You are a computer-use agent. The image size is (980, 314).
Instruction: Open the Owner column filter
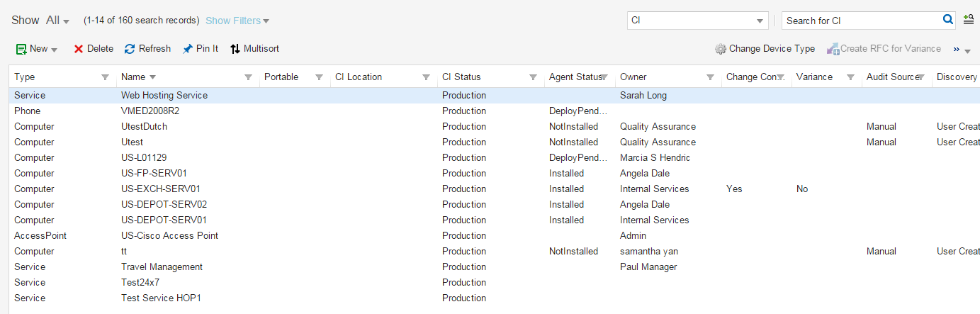coord(710,77)
